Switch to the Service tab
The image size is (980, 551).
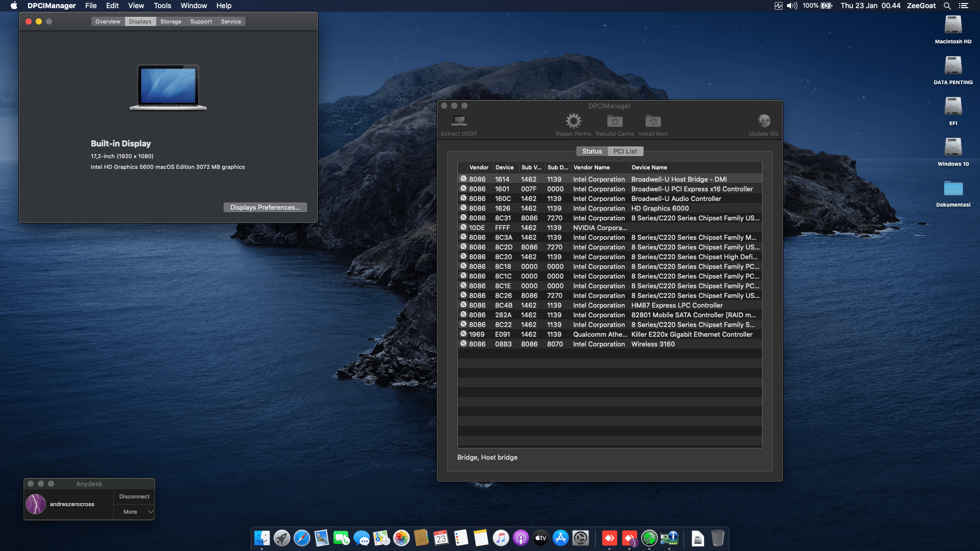point(231,21)
